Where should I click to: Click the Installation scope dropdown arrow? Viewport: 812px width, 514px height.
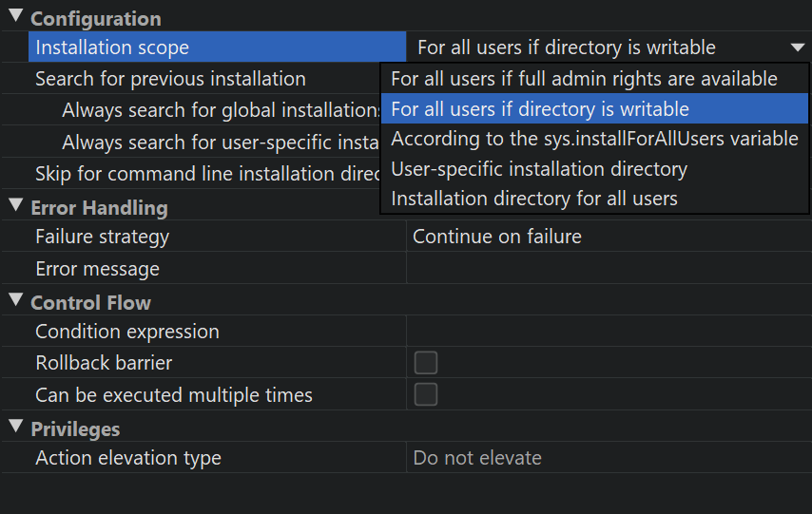tap(796, 48)
